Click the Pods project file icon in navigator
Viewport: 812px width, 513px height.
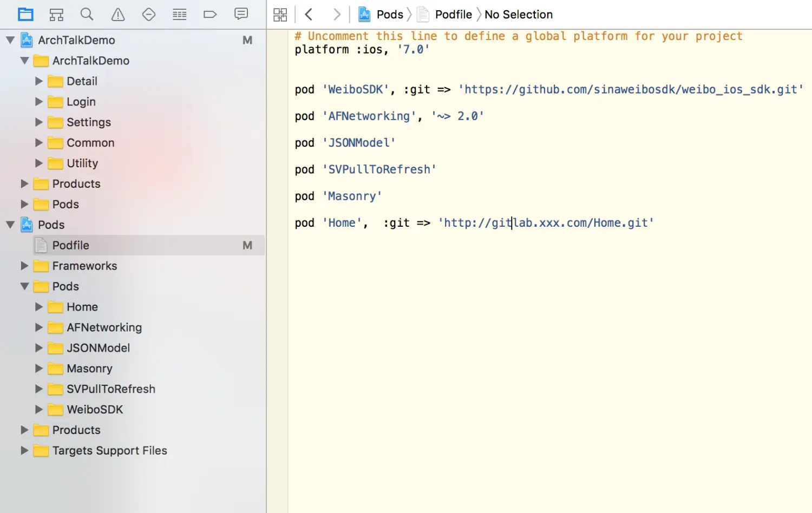click(27, 225)
